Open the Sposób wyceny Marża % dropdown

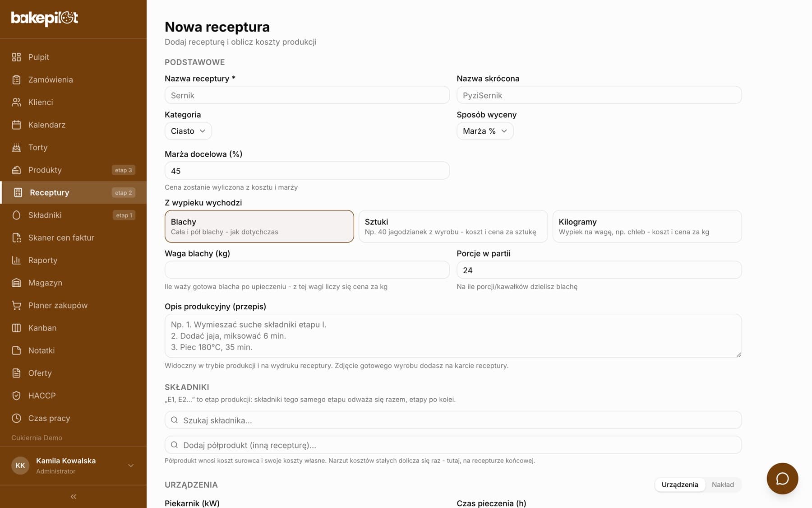pos(485,131)
